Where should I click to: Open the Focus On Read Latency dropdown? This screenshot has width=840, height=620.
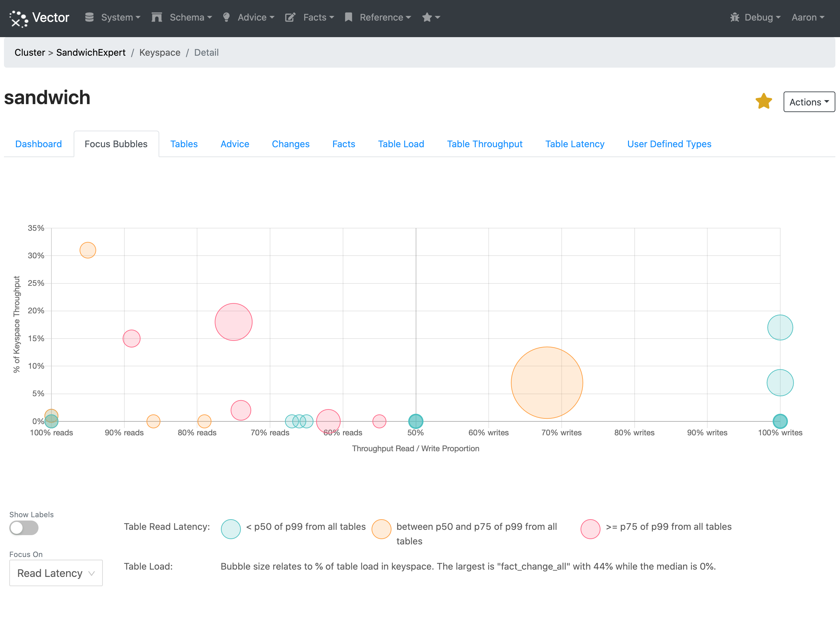pyautogui.click(x=56, y=573)
